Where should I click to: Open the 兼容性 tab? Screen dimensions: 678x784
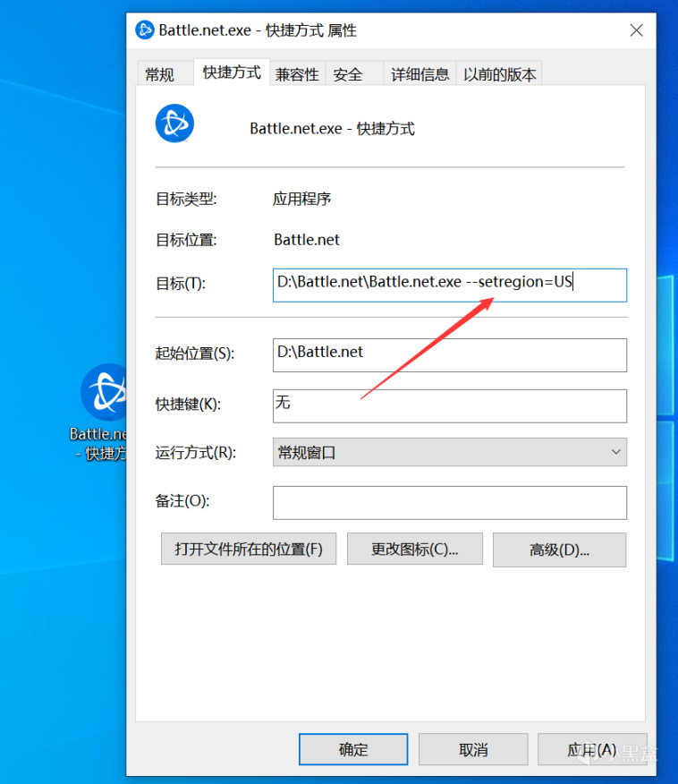297,74
